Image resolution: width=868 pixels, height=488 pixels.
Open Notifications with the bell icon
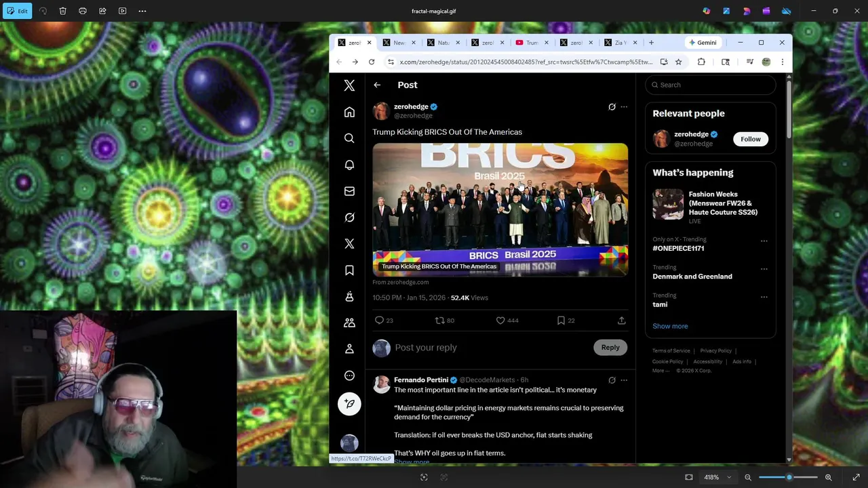[349, 165]
